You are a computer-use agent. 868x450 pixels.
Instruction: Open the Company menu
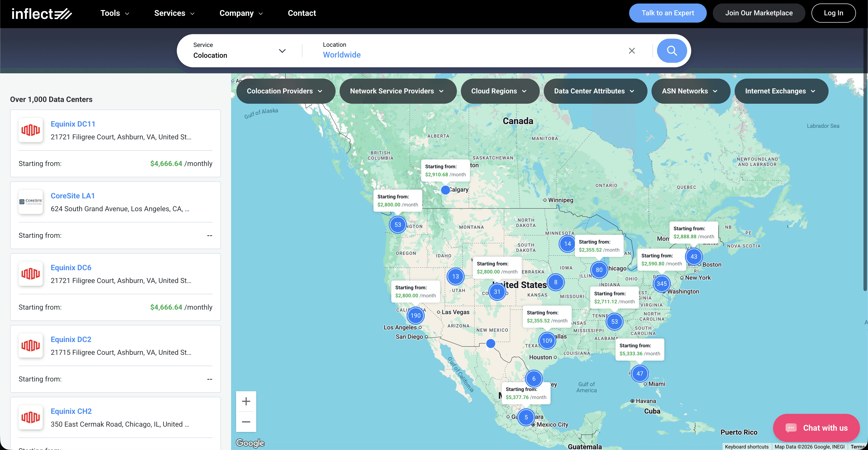[x=241, y=13]
